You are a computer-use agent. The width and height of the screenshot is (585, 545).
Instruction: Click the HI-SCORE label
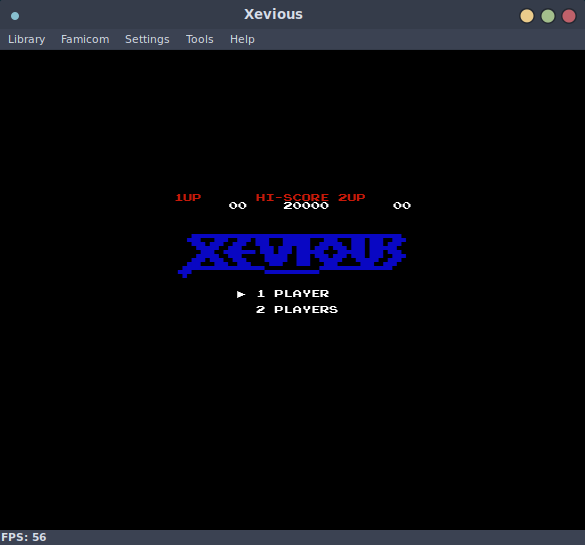(x=292, y=197)
